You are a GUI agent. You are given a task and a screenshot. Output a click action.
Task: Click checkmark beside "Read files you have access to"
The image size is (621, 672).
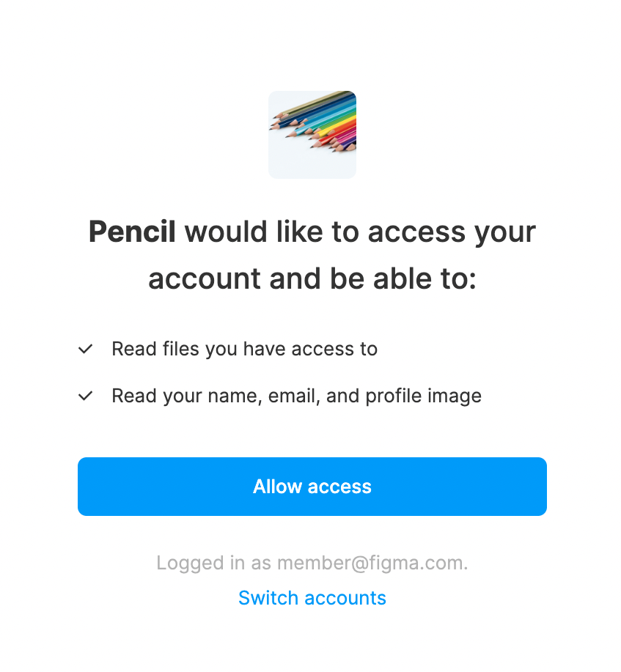[86, 350]
